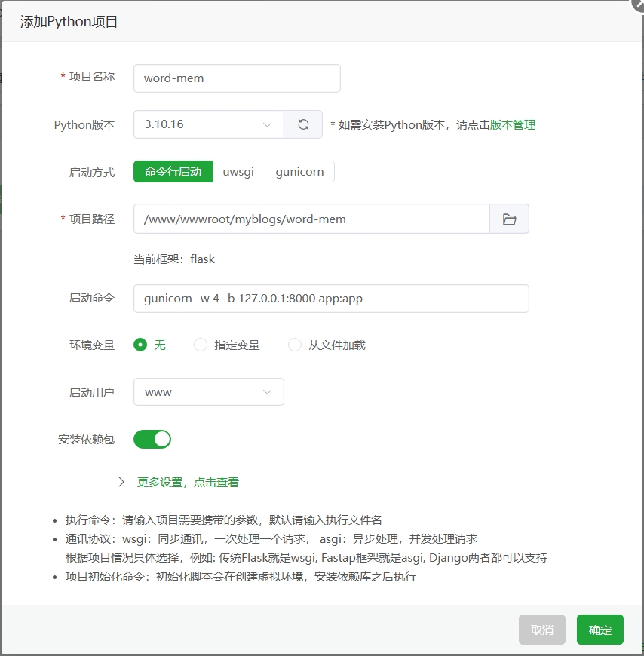Expand 更多设置，点击查看 section
This screenshot has height=656, width=644.
pos(188,482)
